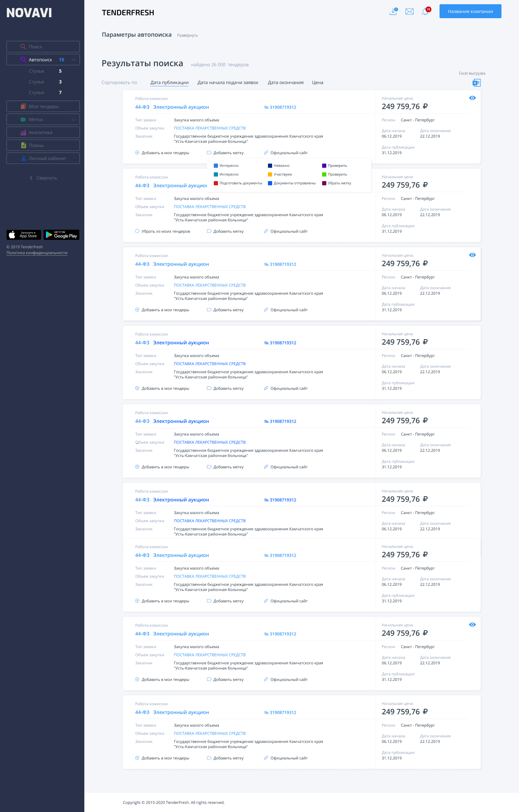The height and width of the screenshot is (812, 519).
Task: Open the Мои тендеры menu item
Action: [43, 106]
